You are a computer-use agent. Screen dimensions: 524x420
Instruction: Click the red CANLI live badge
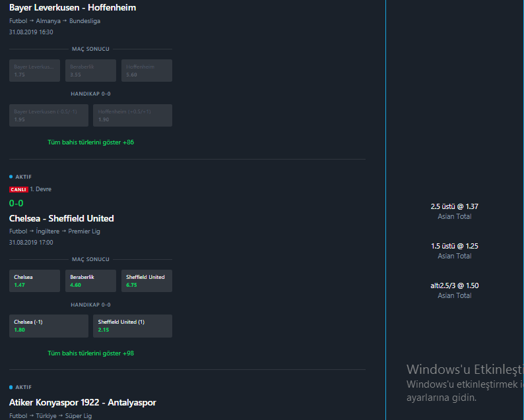pos(18,189)
